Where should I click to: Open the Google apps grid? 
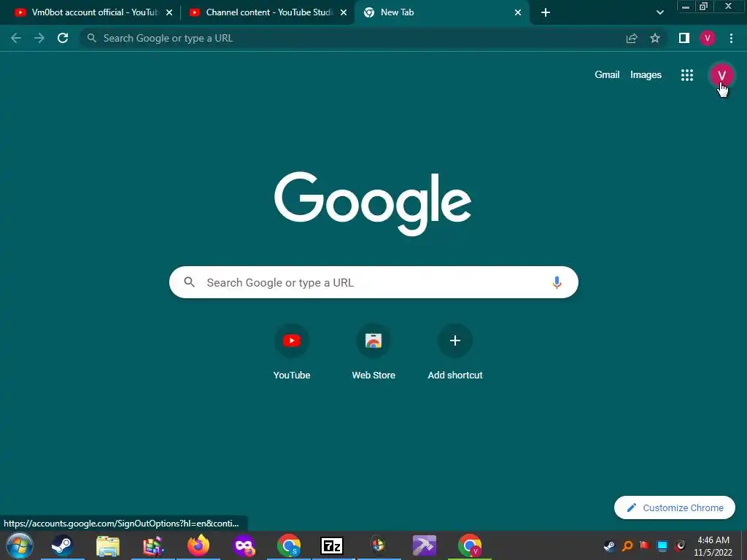[687, 75]
